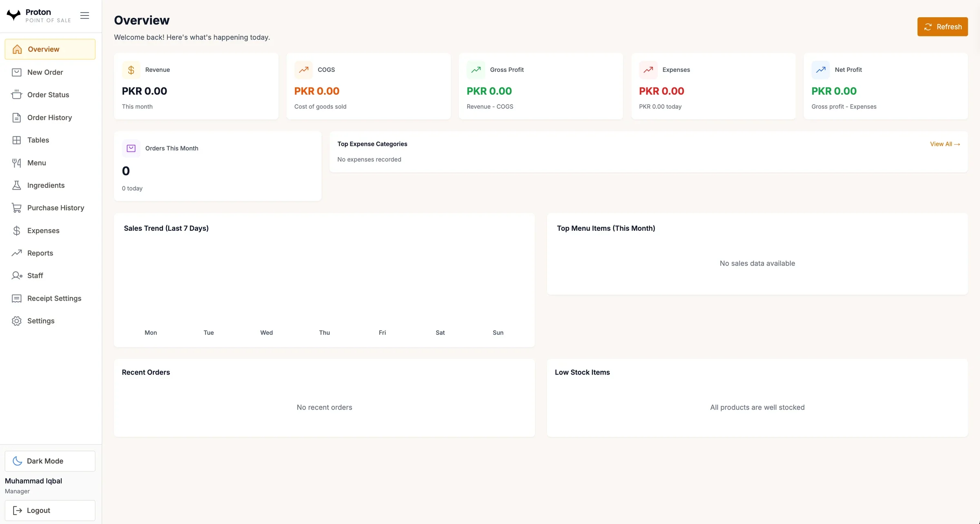
Task: Click the Sat label on sales chart
Action: tap(440, 333)
